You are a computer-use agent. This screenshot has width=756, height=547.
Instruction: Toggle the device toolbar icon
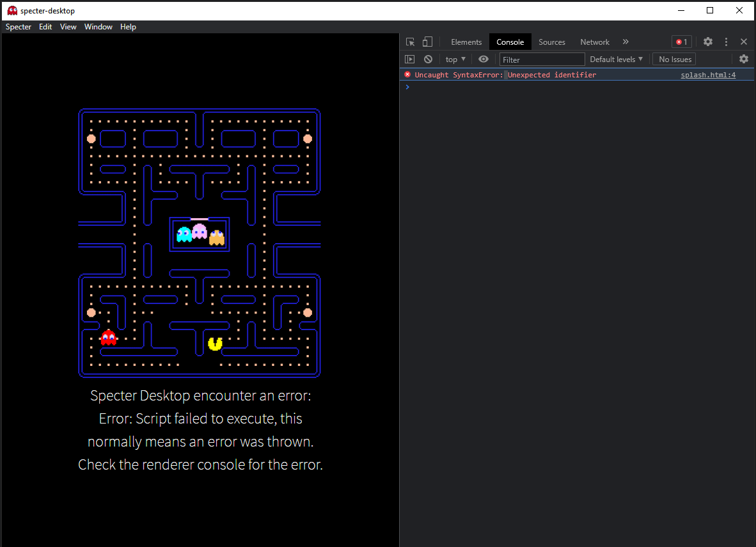click(x=427, y=42)
